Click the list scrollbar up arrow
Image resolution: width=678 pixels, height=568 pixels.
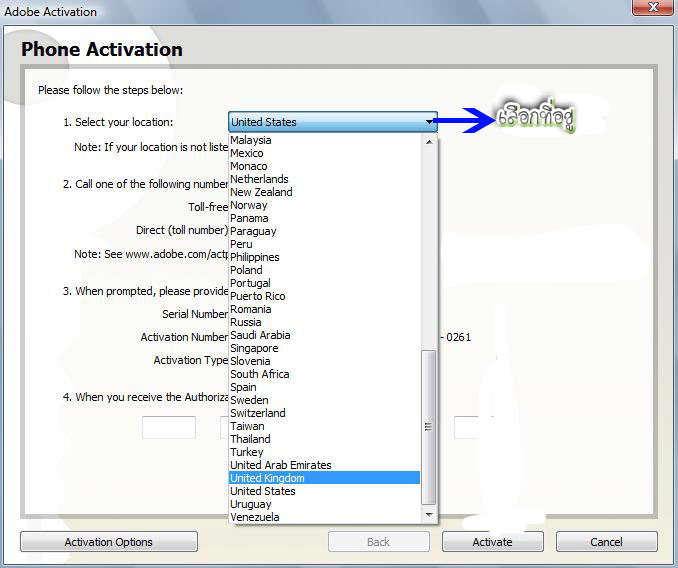[x=429, y=142]
